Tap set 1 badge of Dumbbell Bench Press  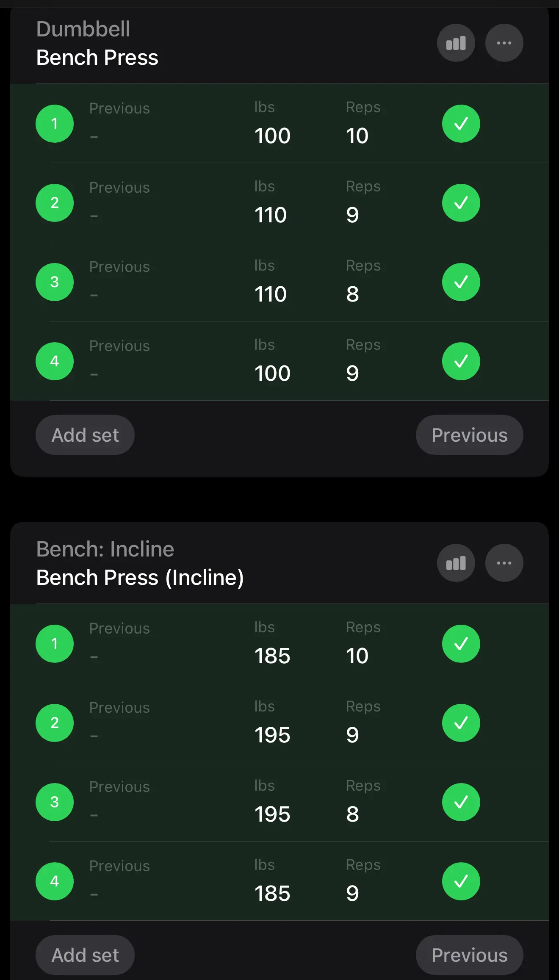point(55,124)
